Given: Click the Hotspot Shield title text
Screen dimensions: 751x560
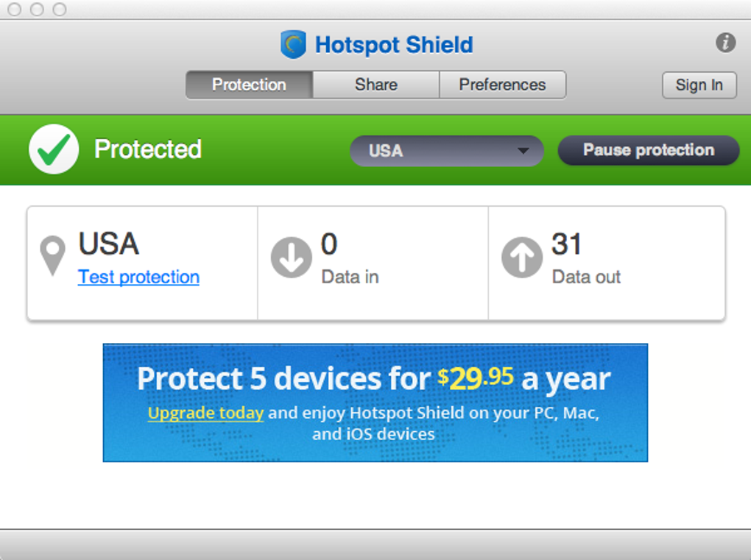Looking at the screenshot, I should tap(393, 45).
